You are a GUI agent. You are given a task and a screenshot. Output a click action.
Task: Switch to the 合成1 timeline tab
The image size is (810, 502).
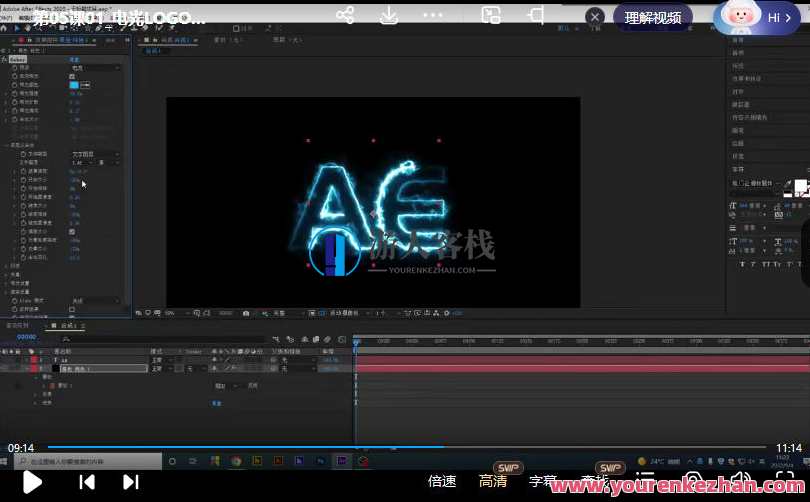(68, 325)
